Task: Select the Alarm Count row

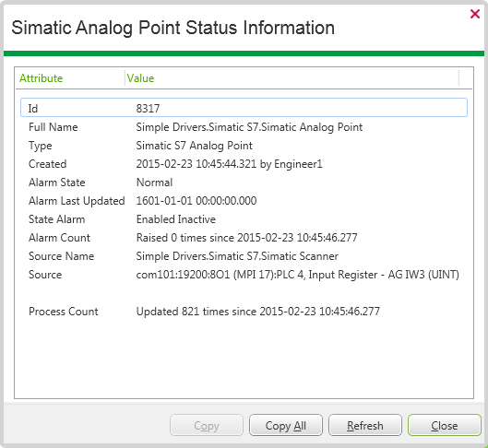Action: (244, 238)
